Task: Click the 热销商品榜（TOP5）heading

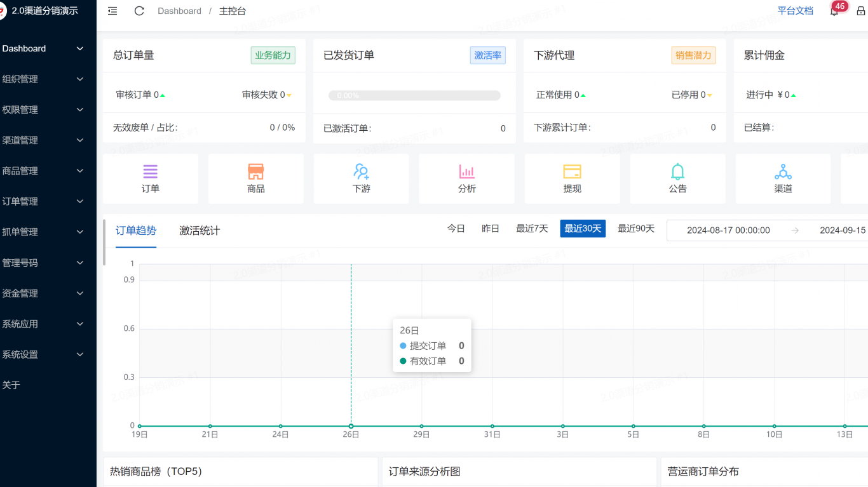Action: 156,472
